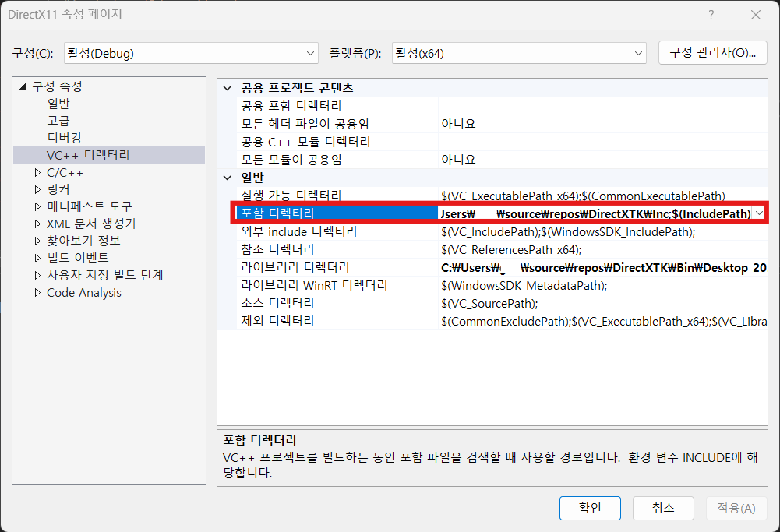Collapse the 구성 속성 tree node
This screenshot has height=532, width=780.
(x=23, y=86)
